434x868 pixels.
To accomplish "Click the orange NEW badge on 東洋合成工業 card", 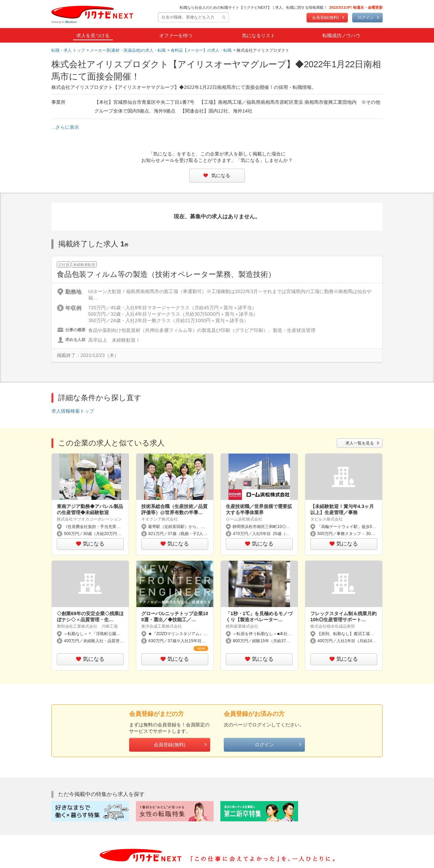I will coord(201,648).
